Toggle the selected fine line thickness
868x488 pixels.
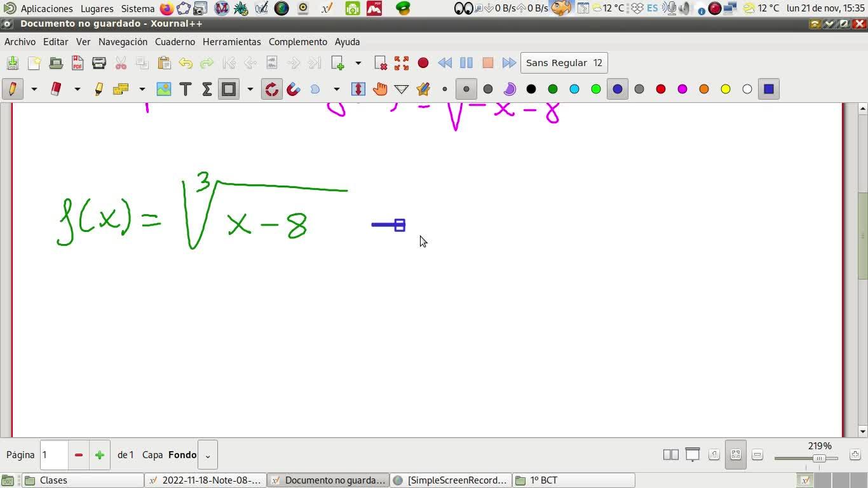[466, 89]
